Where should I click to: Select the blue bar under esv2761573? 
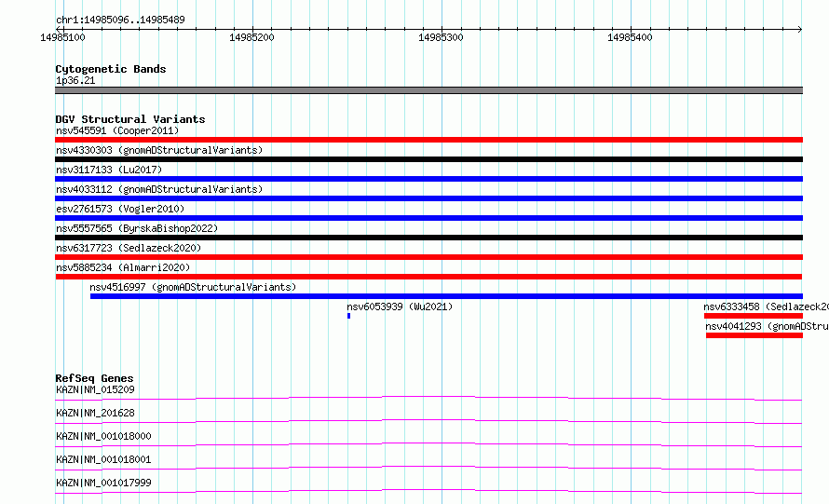point(428,218)
